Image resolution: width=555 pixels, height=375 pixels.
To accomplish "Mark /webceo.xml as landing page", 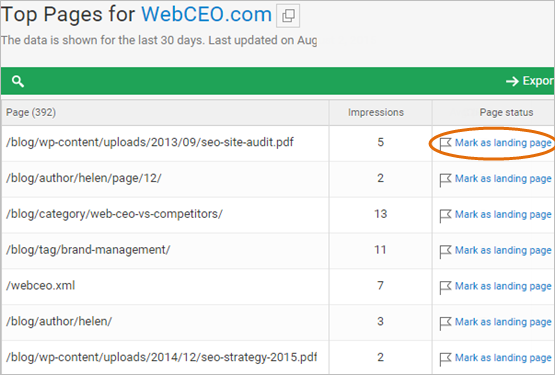I will [503, 286].
